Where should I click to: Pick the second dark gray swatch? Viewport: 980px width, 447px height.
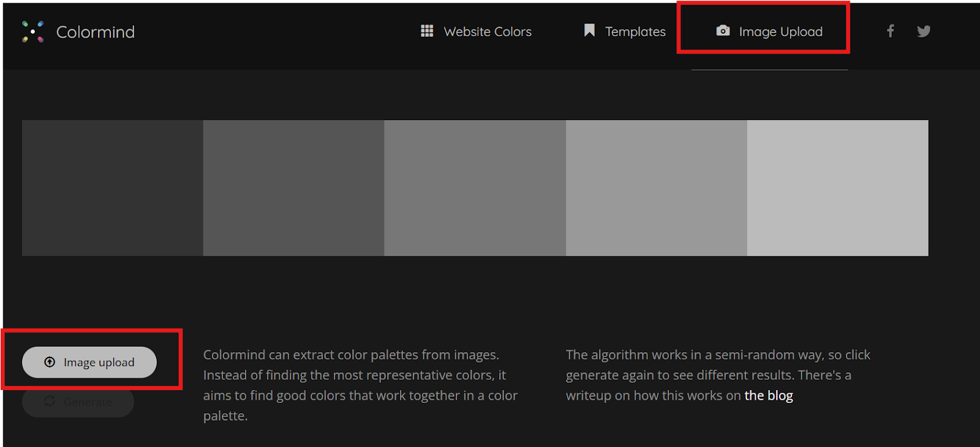point(293,188)
